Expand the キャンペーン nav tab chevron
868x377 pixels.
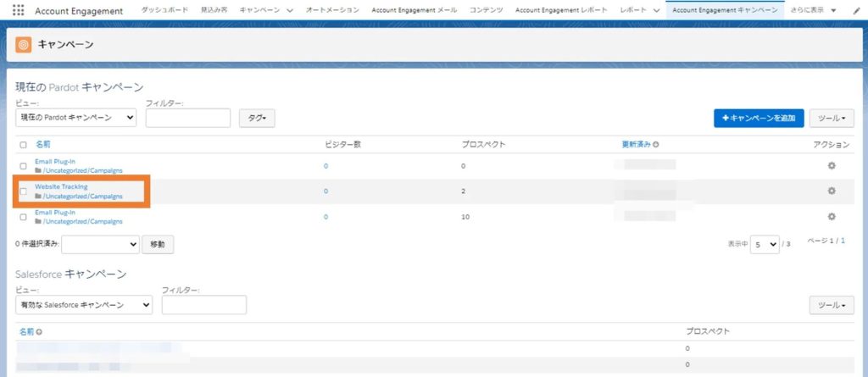click(290, 11)
